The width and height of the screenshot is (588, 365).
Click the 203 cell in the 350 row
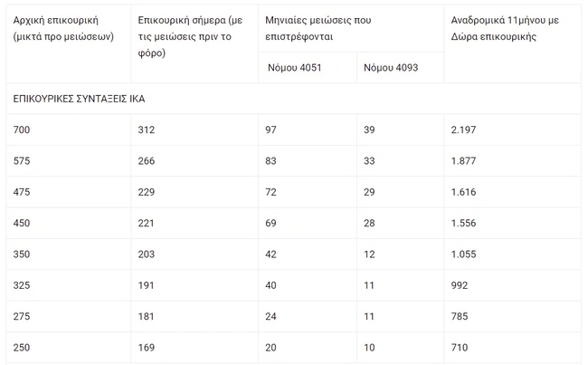coord(146,255)
